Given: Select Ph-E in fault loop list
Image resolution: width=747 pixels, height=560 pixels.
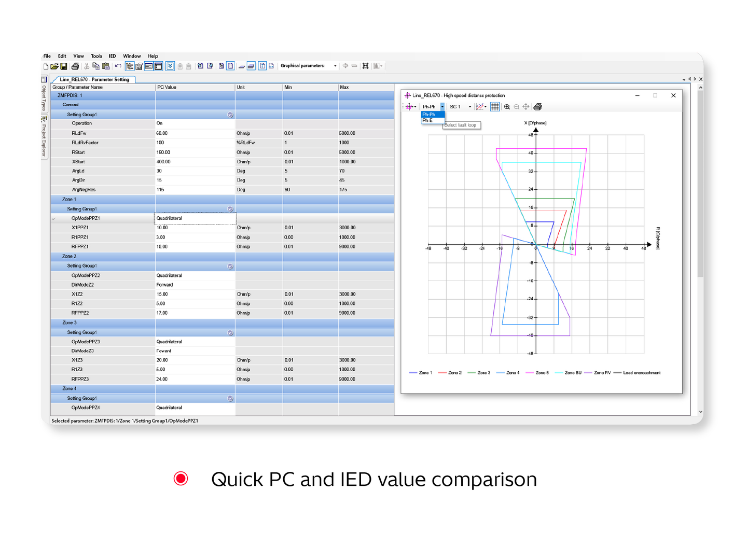Looking at the screenshot, I should 432,120.
